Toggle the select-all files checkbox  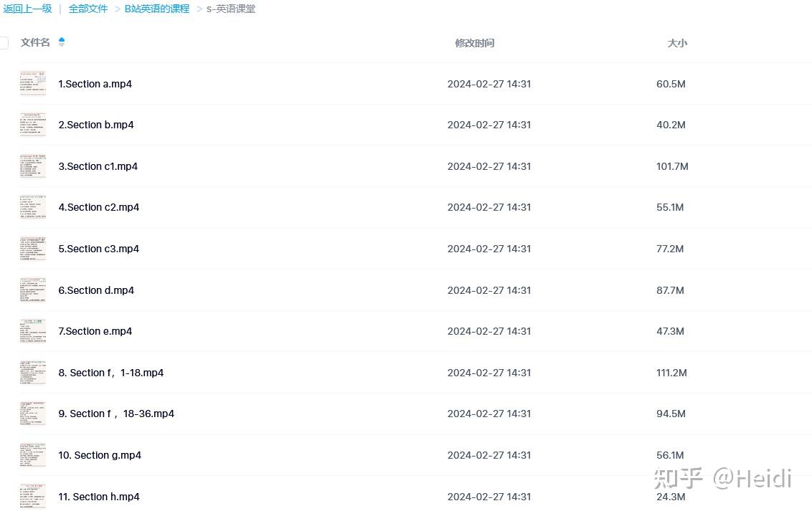(x=4, y=43)
